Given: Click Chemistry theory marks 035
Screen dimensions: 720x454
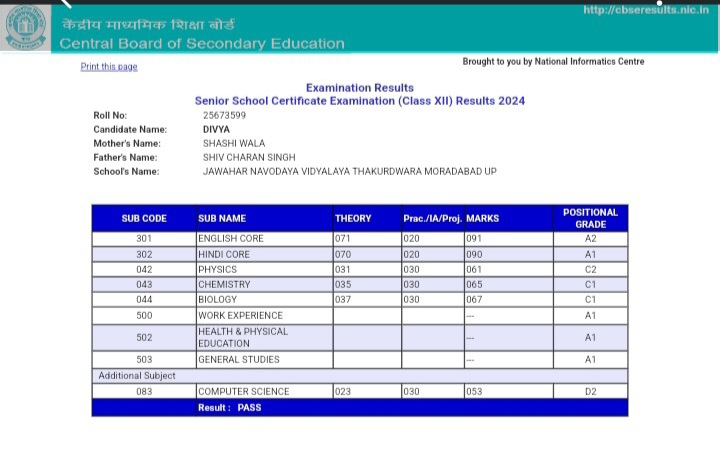Looking at the screenshot, I should [343, 285].
